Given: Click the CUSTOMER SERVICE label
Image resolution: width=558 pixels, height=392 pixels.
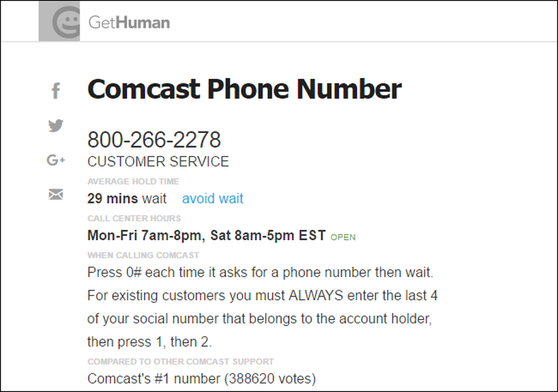Looking at the screenshot, I should 158,162.
